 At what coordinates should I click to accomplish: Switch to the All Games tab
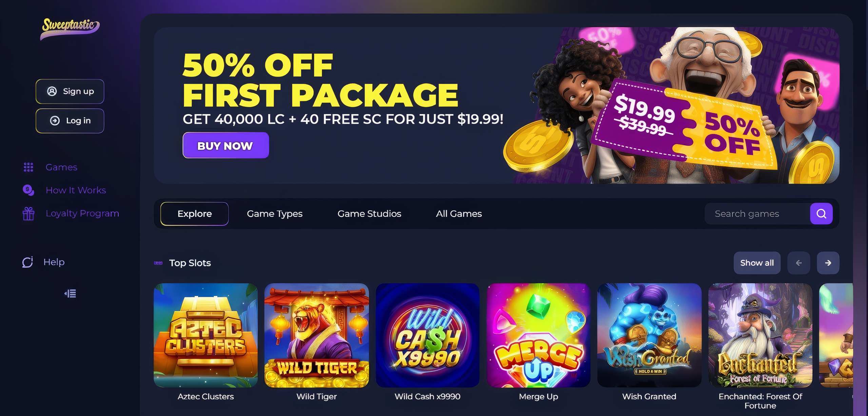(x=459, y=213)
